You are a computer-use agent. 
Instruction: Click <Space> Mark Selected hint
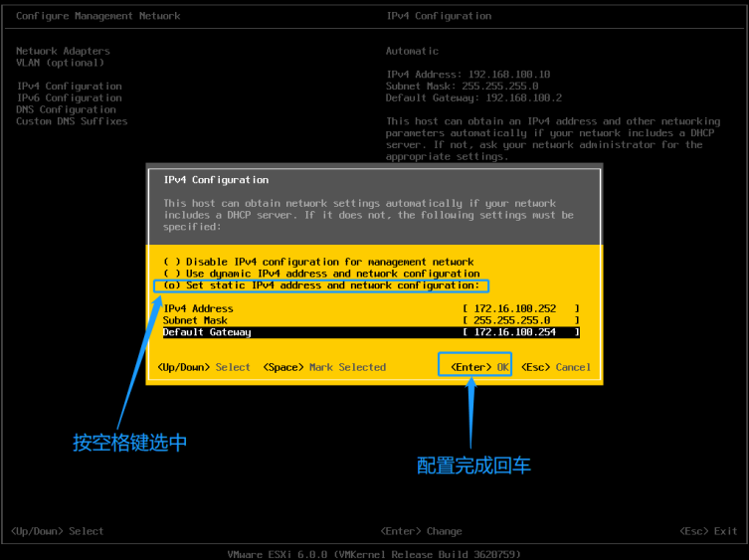324,367
